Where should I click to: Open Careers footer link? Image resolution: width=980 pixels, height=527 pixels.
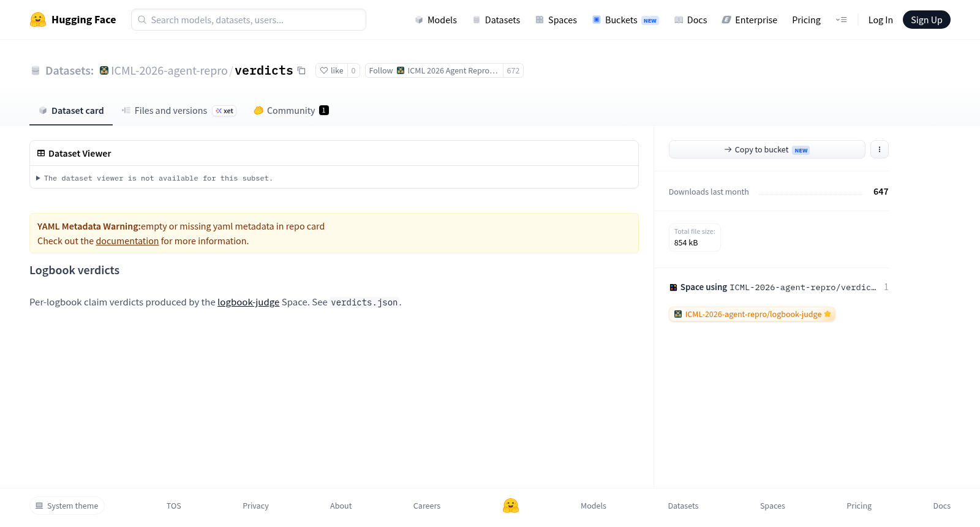[x=427, y=506]
